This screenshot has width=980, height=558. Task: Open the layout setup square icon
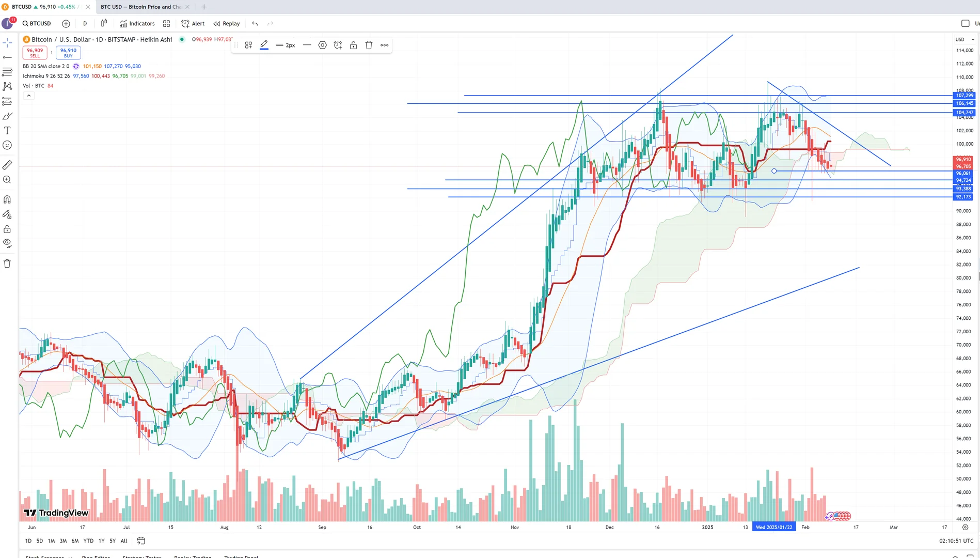click(x=965, y=23)
